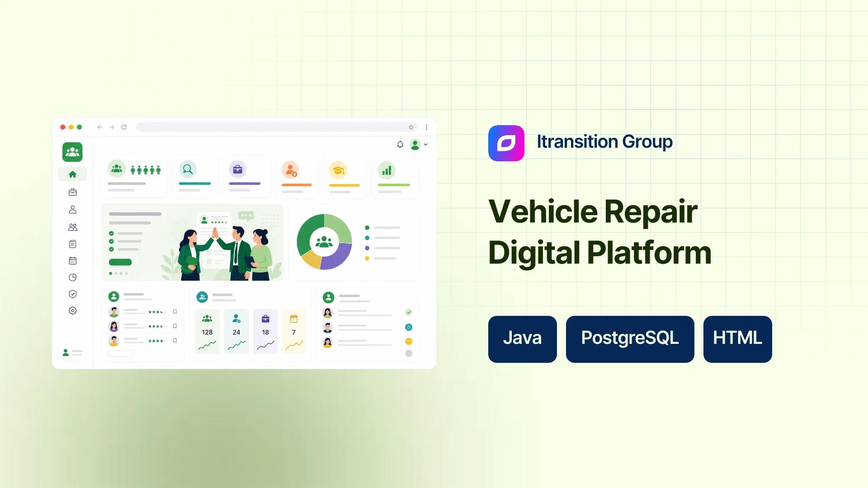The image size is (868, 488).
Task: Open the 7 calendar metric tile
Action: [x=294, y=331]
